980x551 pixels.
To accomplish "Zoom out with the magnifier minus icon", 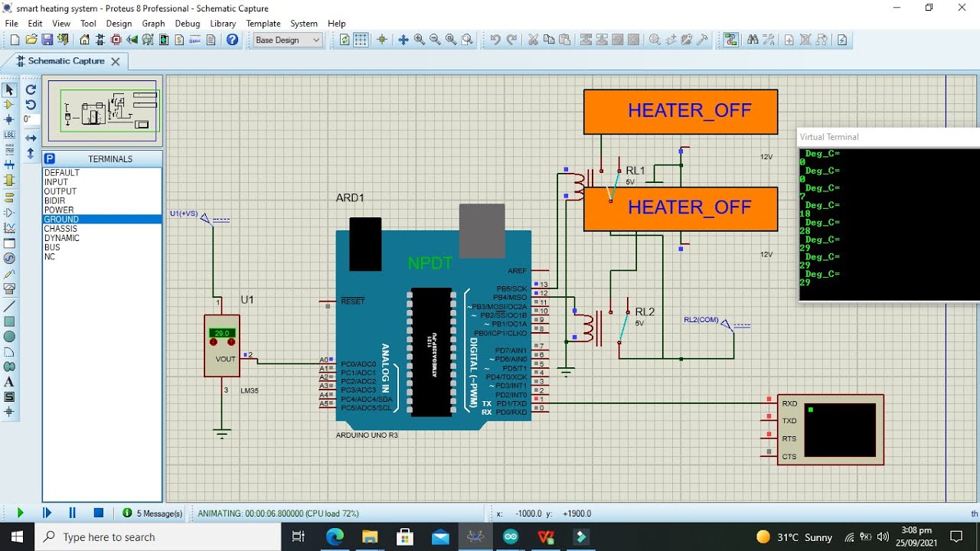I will (x=435, y=40).
